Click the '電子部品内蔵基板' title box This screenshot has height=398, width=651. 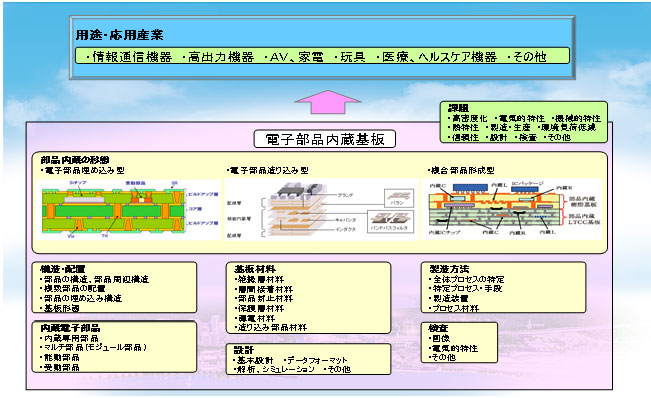(325, 139)
